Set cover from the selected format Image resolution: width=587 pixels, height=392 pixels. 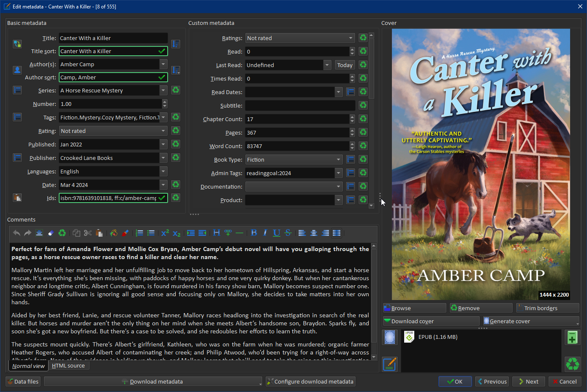[x=390, y=338]
